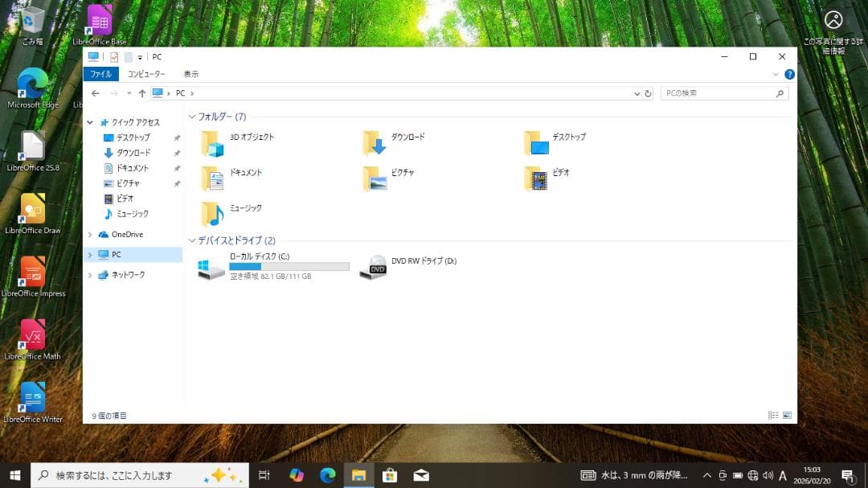Open the 表示 ribbon tab
This screenshot has width=868, height=488.
(x=191, y=74)
